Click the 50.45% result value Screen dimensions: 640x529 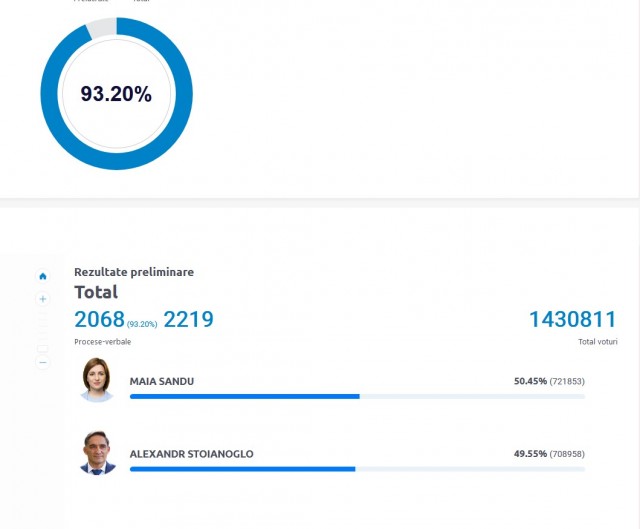click(x=530, y=381)
